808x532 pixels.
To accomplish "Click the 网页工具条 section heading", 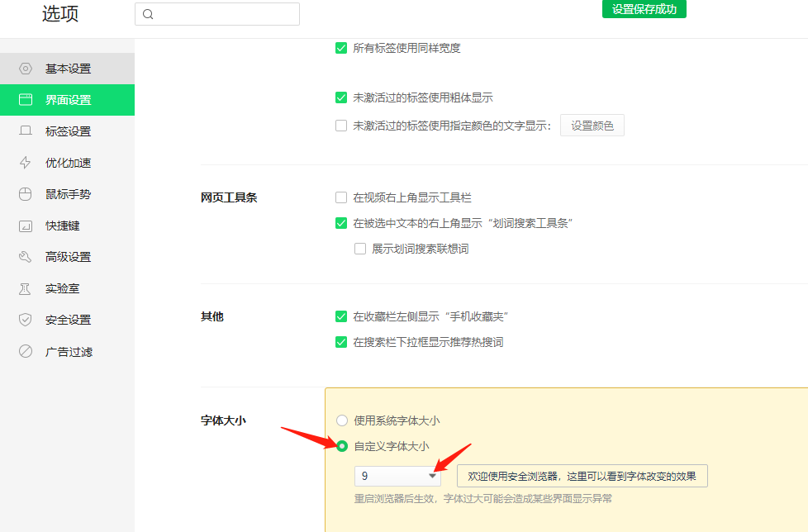I will click(x=229, y=197).
